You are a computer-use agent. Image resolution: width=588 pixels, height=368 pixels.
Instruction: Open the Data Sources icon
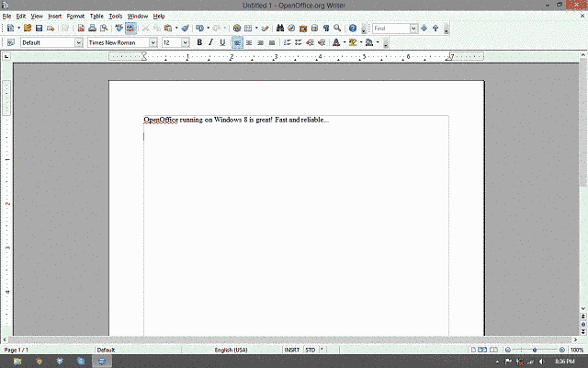(314, 29)
